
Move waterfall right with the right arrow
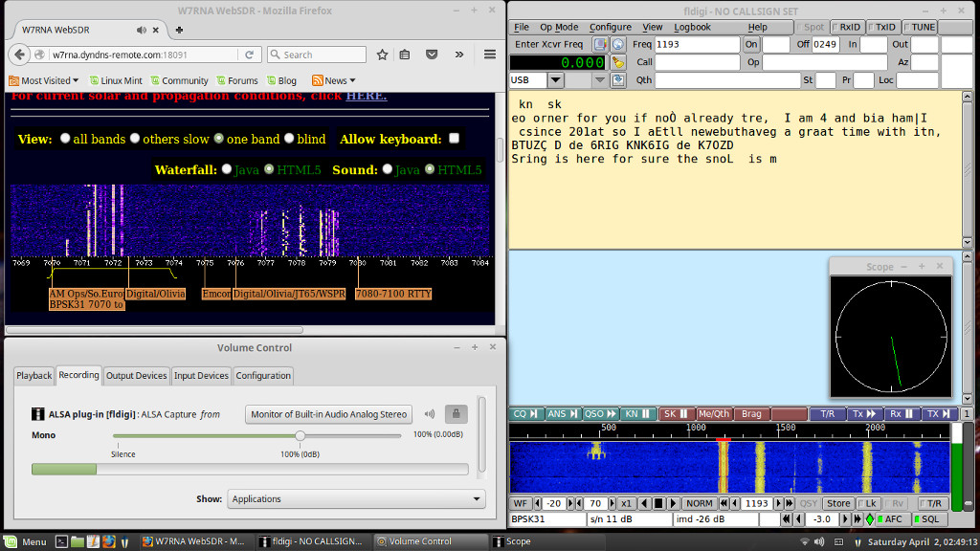pyautogui.click(x=673, y=503)
